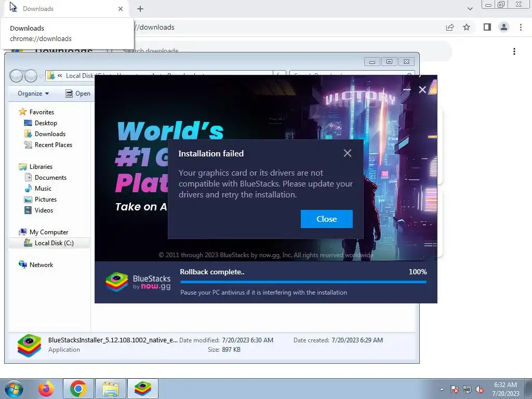Select Desktop in the navigation pane

click(x=46, y=123)
